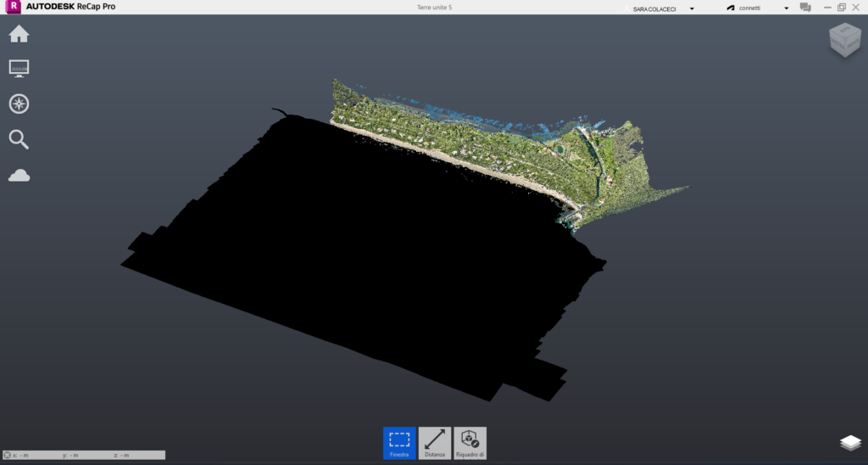868x465 pixels.
Task: Activate the Distanza measurement tool
Action: 435,443
